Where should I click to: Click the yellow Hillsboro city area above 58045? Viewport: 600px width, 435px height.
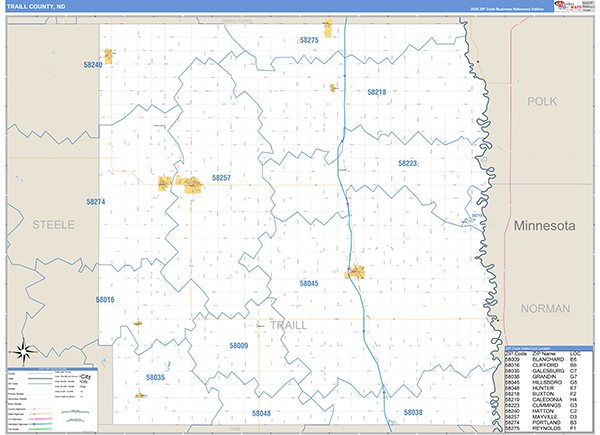(355, 272)
